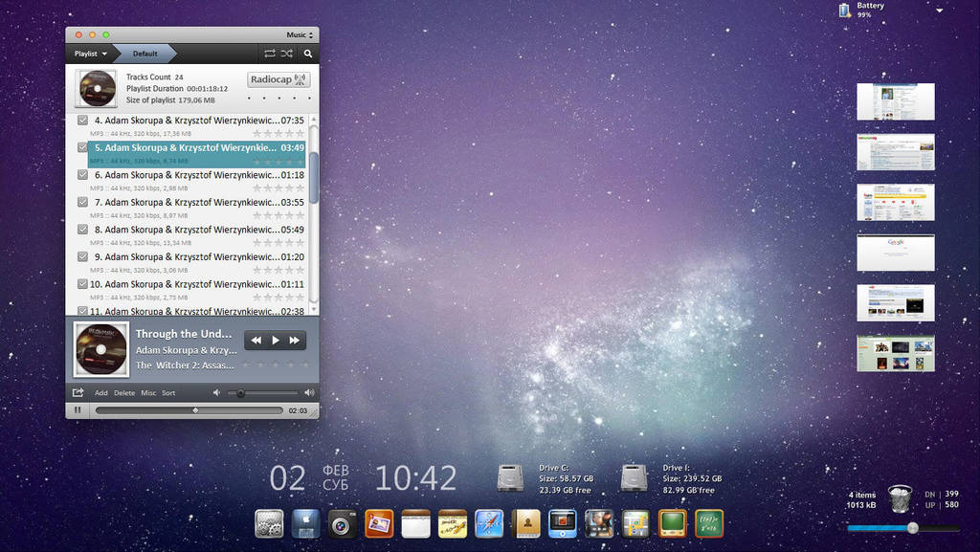Open the Music selector at title bar
This screenshot has width=980, height=552.
point(300,35)
